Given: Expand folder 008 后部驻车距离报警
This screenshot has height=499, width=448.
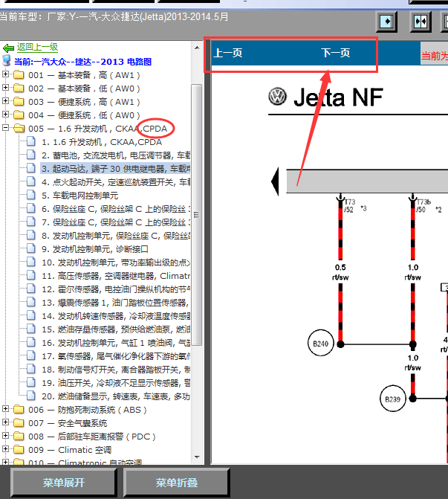Looking at the screenshot, I should [x=5, y=435].
